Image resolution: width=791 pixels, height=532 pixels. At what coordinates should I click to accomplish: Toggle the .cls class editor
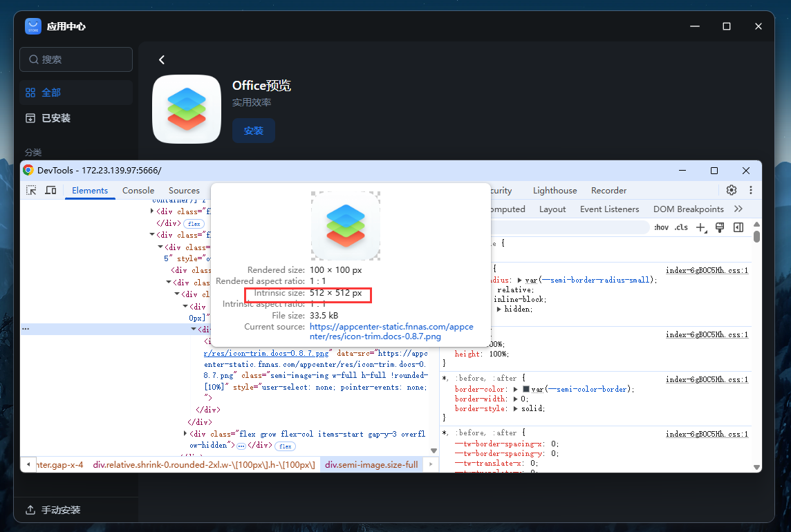[681, 227]
